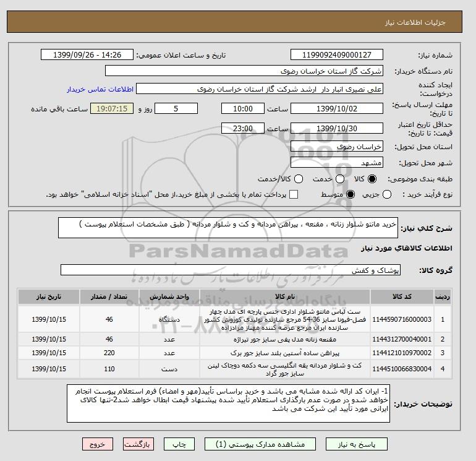Open مشاهده مدارک پیوستی (1) button
This screenshot has width=476, height=461.
point(260,444)
